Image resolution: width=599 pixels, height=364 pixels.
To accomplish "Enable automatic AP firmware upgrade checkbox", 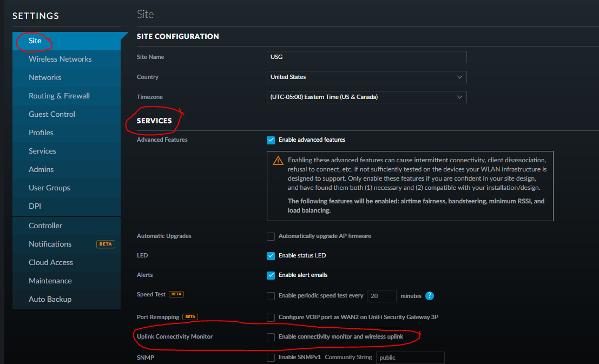I will click(x=271, y=236).
